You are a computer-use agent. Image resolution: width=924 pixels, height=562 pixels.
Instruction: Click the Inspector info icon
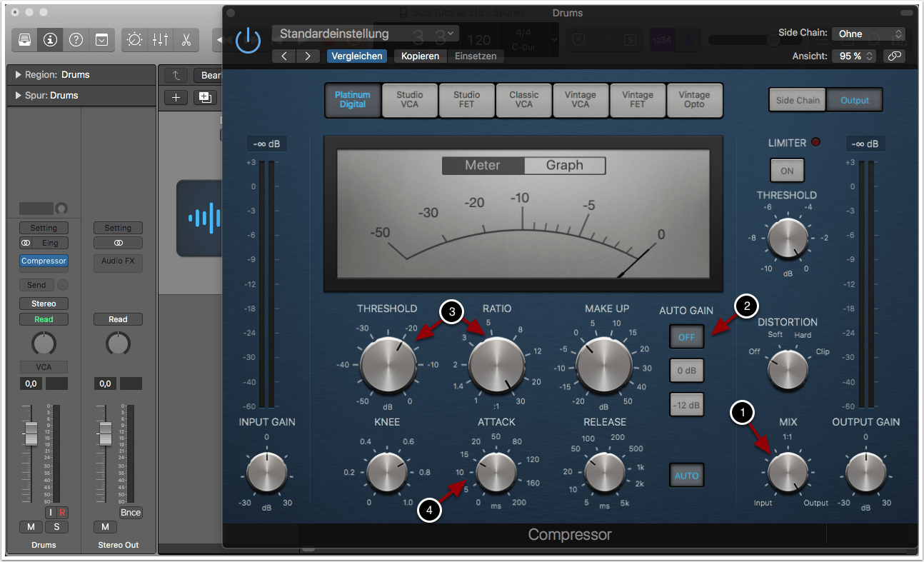pyautogui.click(x=50, y=40)
